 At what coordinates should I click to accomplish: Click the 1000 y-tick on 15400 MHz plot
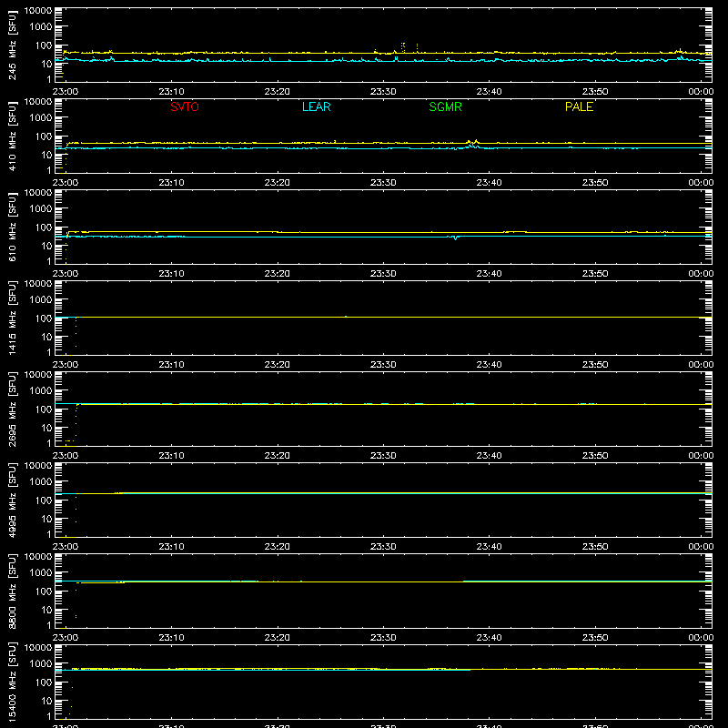[41, 664]
